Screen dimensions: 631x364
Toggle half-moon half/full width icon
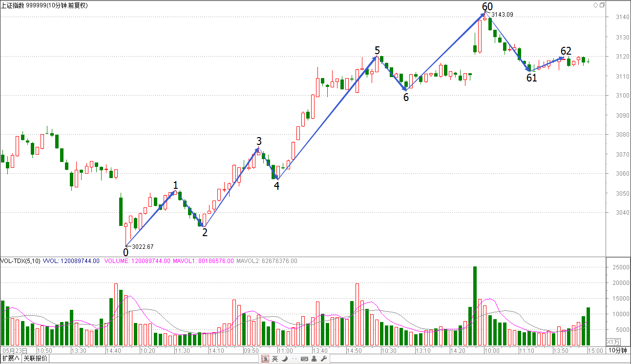284,359
